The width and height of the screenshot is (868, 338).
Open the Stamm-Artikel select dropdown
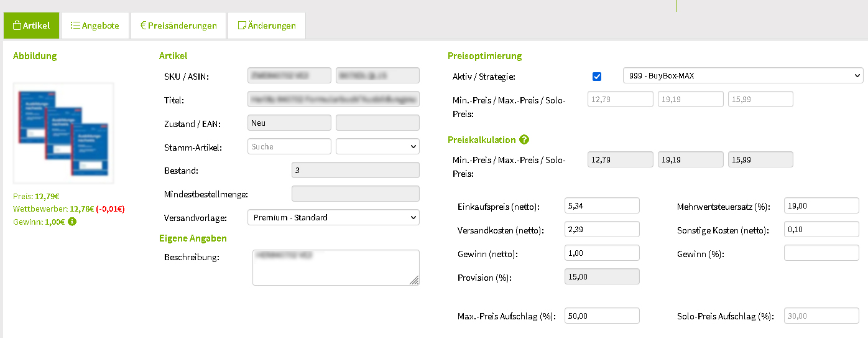point(377,146)
